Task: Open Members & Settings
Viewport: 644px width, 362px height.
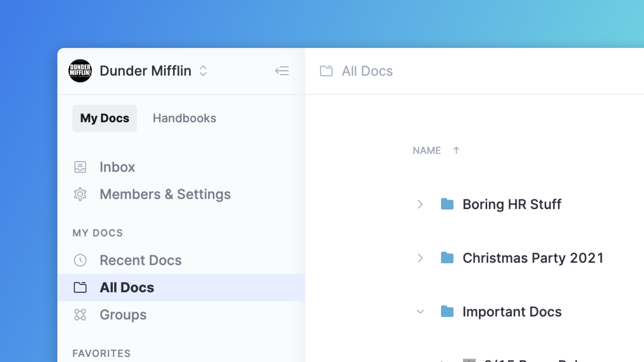Action: [165, 194]
